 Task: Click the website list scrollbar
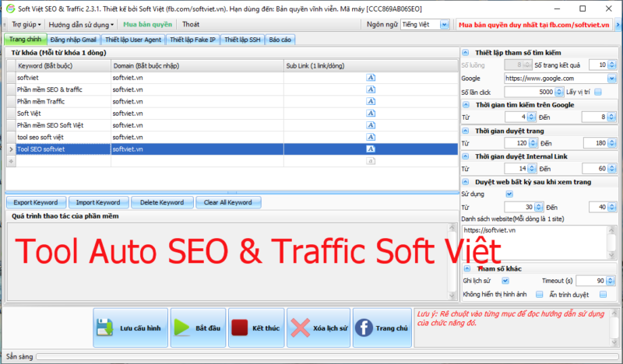(x=612, y=242)
